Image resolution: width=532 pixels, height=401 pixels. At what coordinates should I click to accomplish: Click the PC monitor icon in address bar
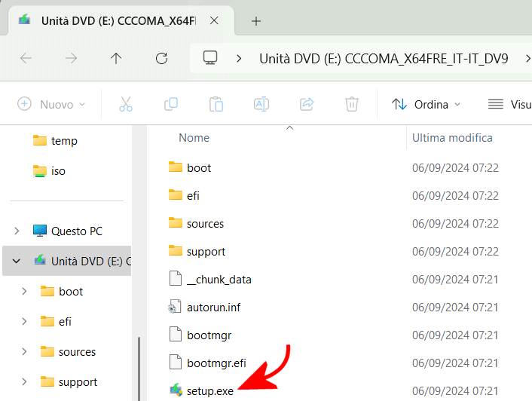coord(210,58)
